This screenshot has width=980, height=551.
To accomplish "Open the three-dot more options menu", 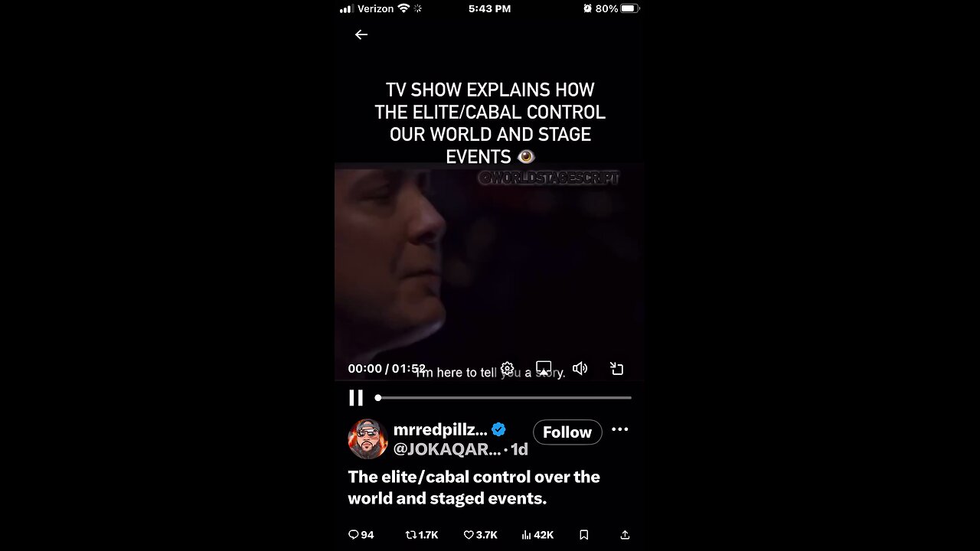I will click(620, 429).
